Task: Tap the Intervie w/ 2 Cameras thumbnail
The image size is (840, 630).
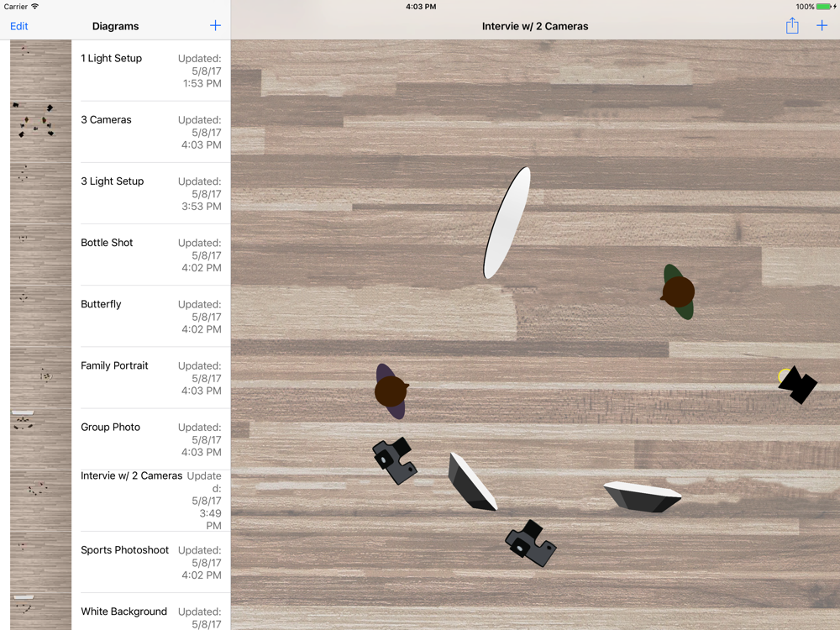Action: [40, 501]
